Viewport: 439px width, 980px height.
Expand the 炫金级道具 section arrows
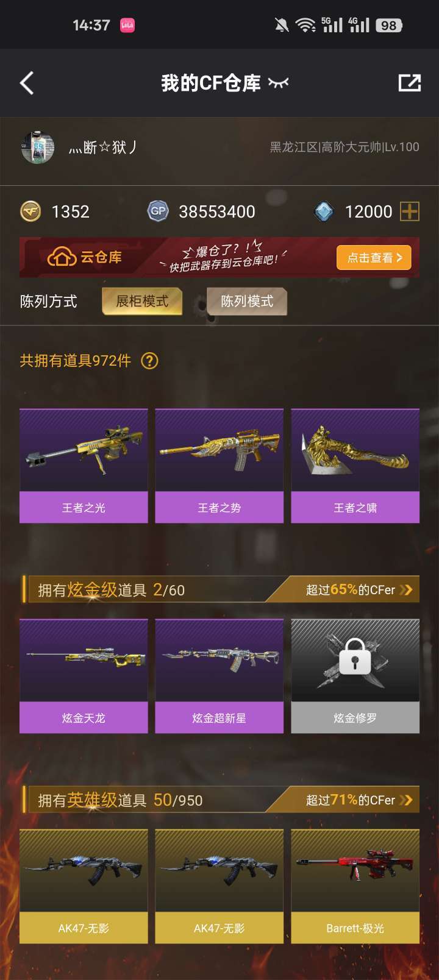[406, 590]
